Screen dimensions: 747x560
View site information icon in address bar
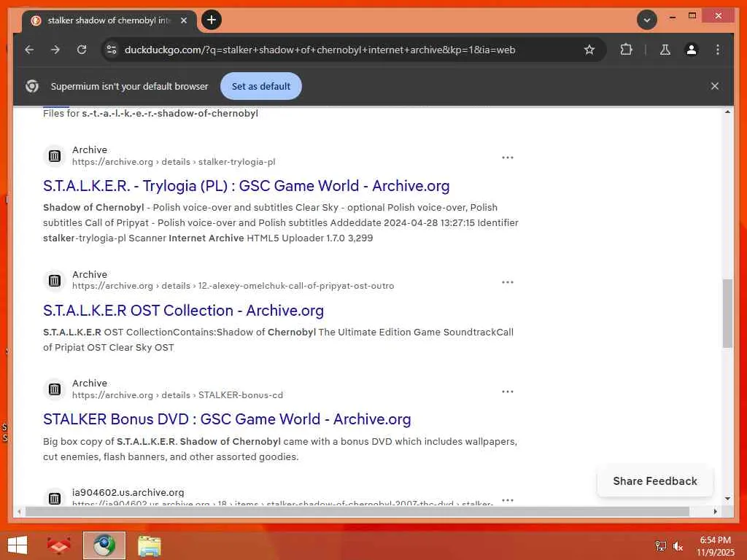coord(112,50)
